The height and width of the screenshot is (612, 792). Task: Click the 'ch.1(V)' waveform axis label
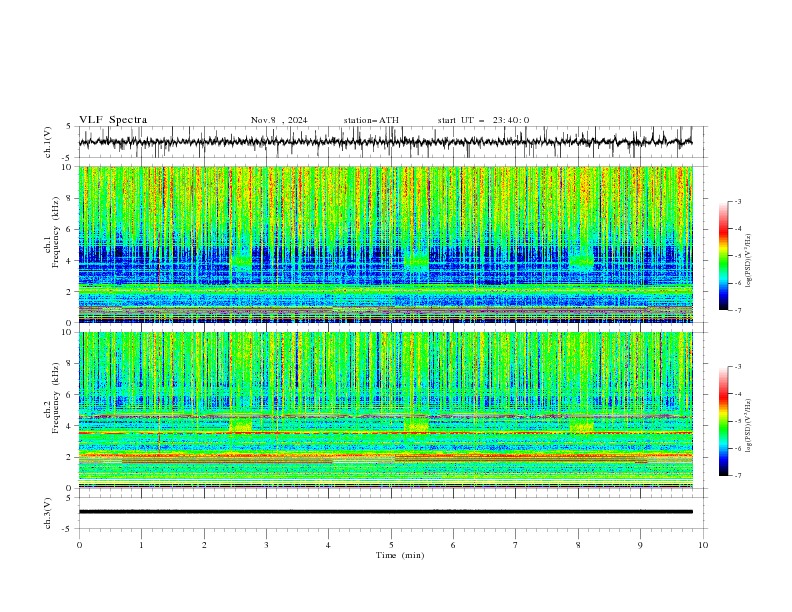[48, 142]
